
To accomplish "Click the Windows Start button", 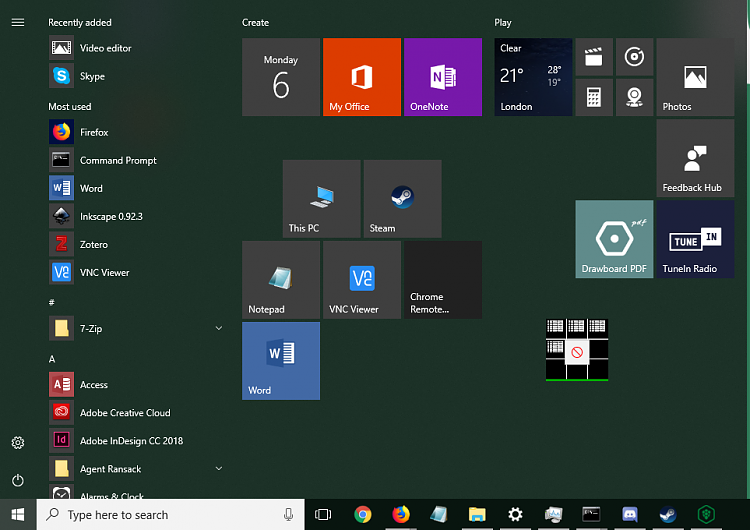I will click(18, 515).
